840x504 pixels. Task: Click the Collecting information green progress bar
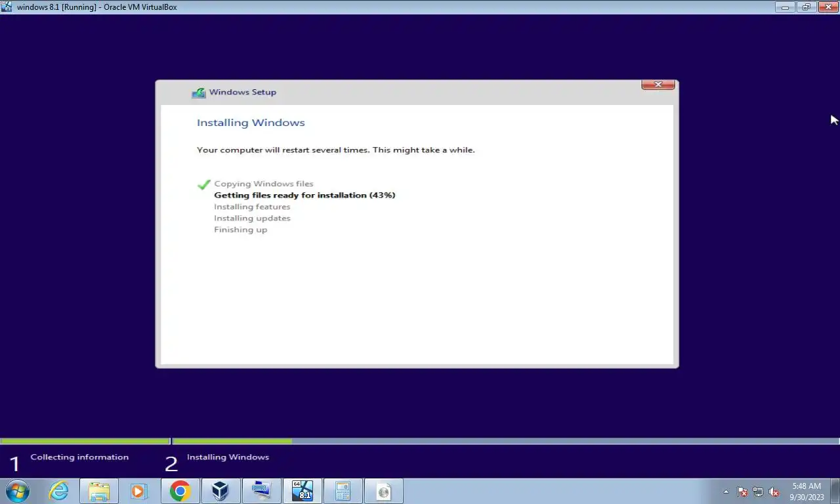[x=85, y=442]
